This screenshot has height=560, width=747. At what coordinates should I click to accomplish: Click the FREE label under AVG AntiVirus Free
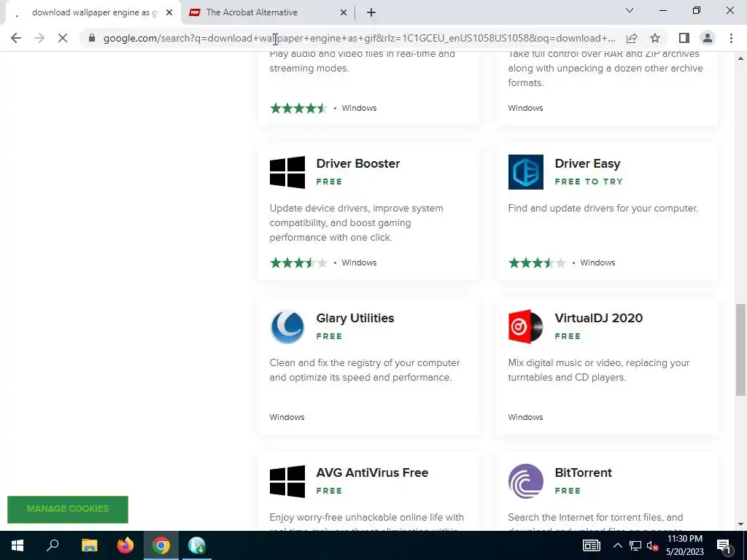tap(329, 491)
